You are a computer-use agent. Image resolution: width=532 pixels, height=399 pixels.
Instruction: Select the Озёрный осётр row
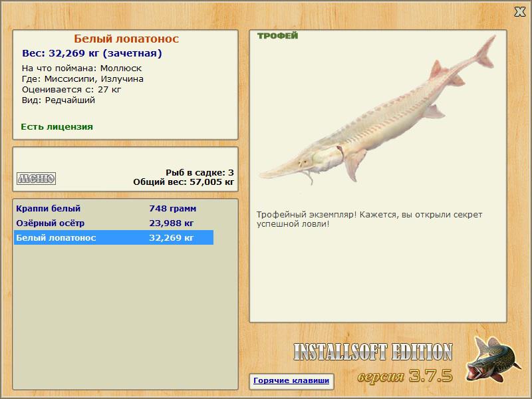[114, 223]
